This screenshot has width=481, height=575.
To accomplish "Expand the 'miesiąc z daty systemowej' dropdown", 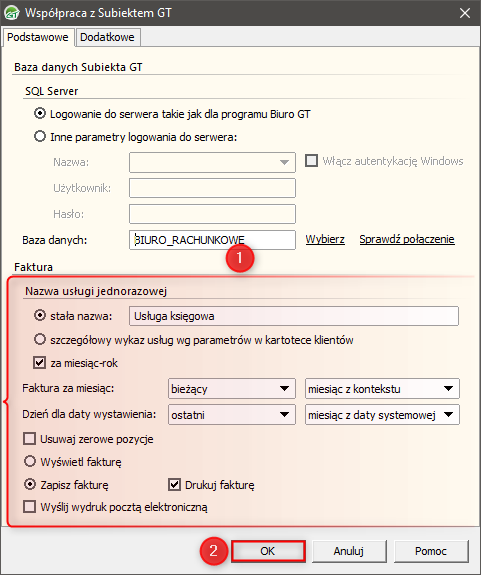I will pyautogui.click(x=382, y=415).
